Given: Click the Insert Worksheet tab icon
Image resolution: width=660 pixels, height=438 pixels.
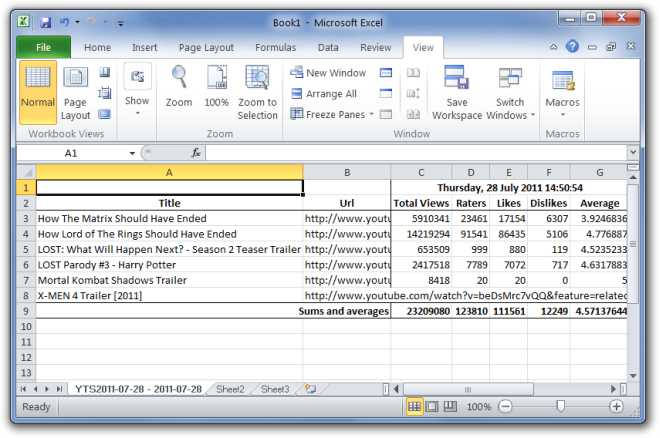Looking at the screenshot, I should coord(311,389).
